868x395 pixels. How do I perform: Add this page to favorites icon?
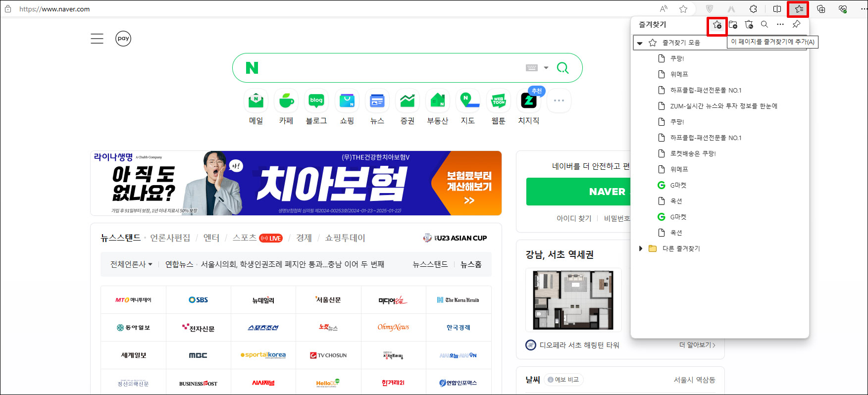[x=717, y=25]
